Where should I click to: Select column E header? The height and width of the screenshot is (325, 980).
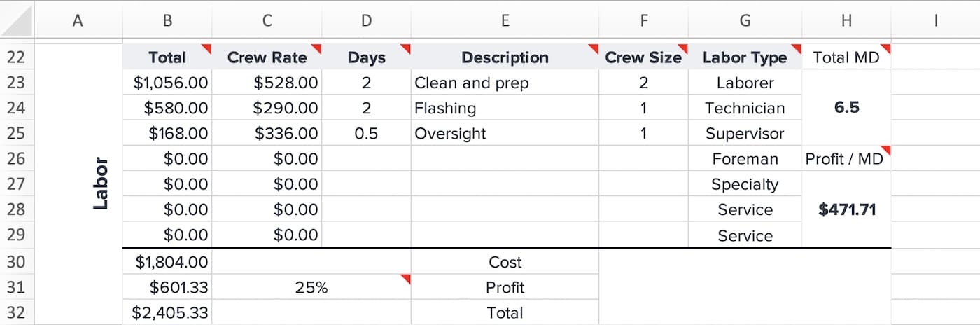[505, 21]
